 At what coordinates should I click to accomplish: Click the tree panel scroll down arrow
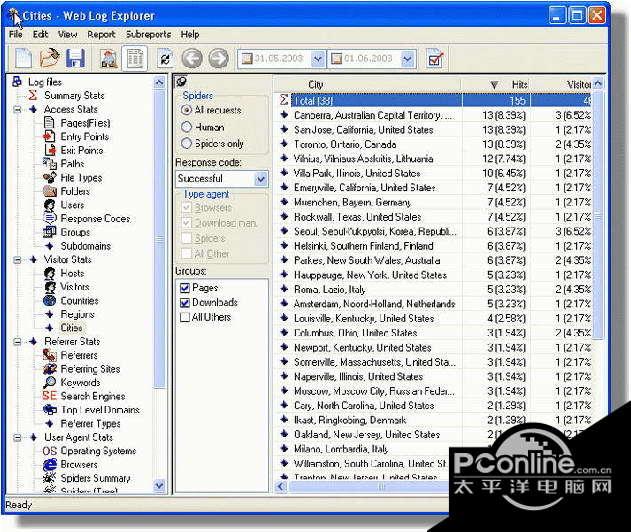tap(159, 486)
